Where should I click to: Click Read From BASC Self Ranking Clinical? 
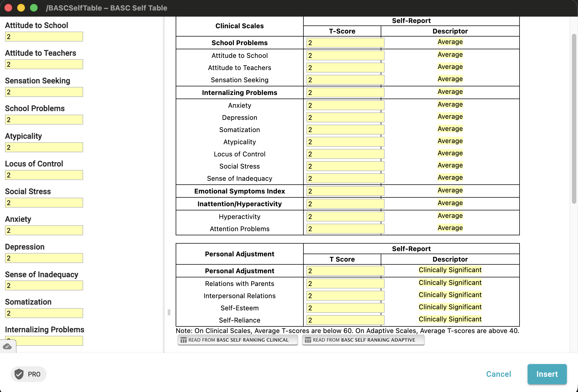[238, 340]
